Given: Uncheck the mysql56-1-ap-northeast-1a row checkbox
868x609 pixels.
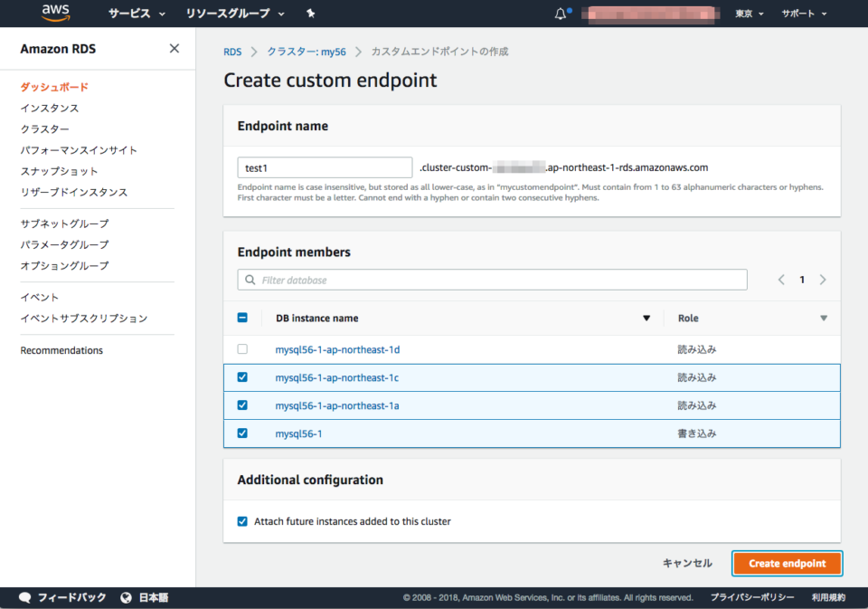Looking at the screenshot, I should [x=242, y=405].
